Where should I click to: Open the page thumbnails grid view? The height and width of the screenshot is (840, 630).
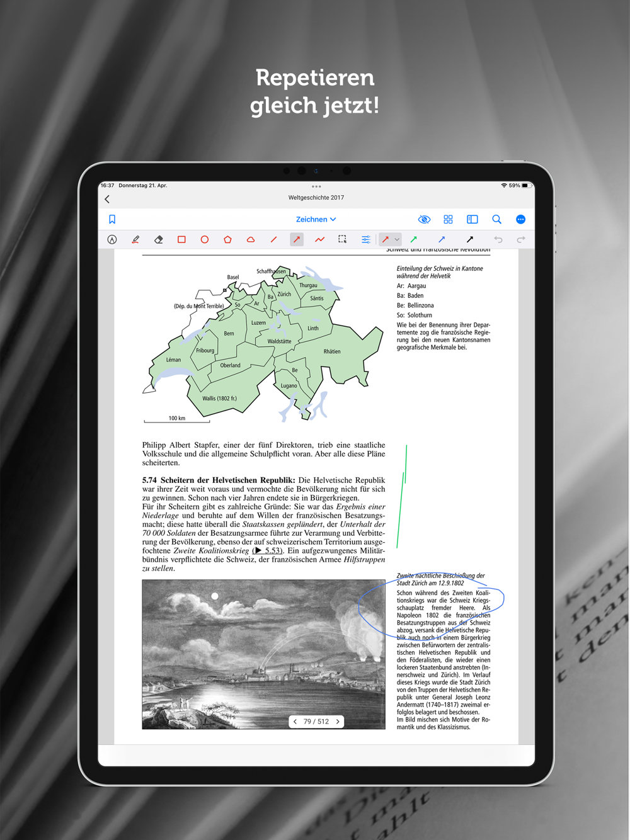(x=448, y=219)
